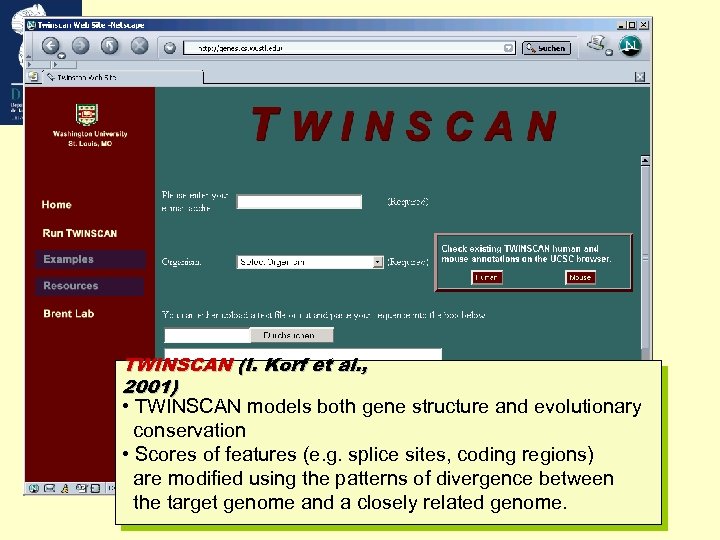
Task: Click the page scrollbar up arrow
Action: (645, 161)
